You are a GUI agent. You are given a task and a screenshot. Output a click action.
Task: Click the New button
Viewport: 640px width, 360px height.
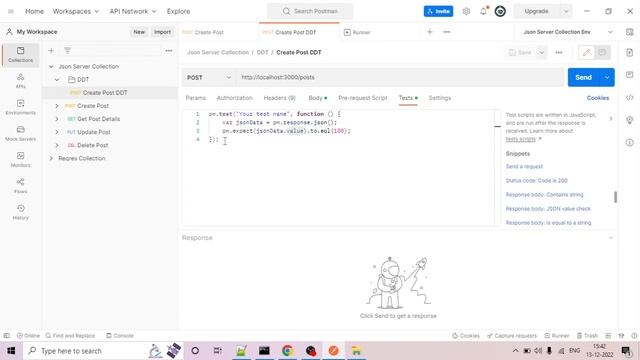coord(139,32)
